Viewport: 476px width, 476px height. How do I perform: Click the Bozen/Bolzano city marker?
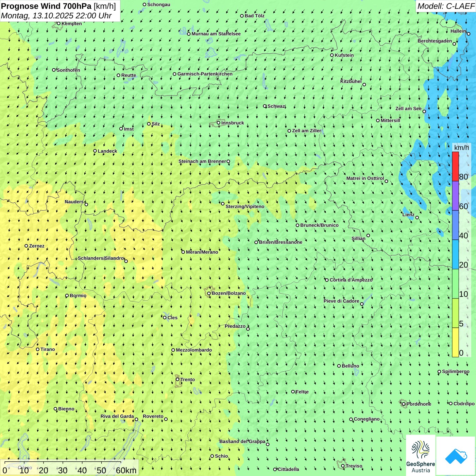coord(209,293)
